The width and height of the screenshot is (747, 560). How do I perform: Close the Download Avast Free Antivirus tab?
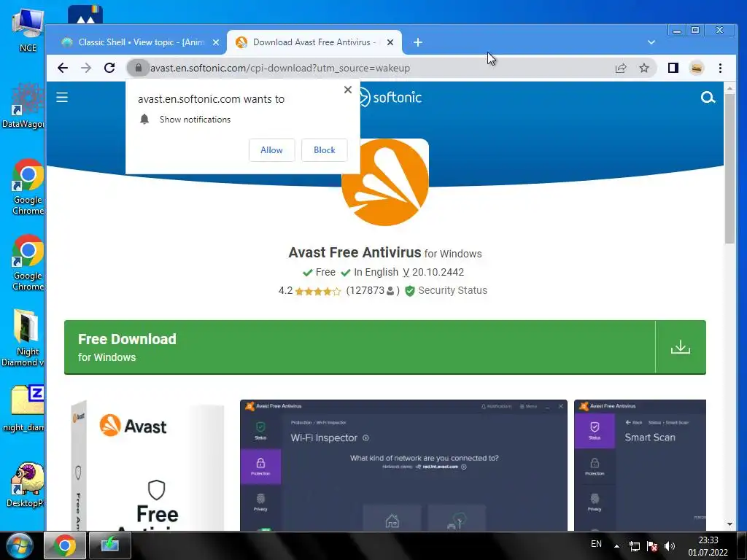(x=390, y=42)
